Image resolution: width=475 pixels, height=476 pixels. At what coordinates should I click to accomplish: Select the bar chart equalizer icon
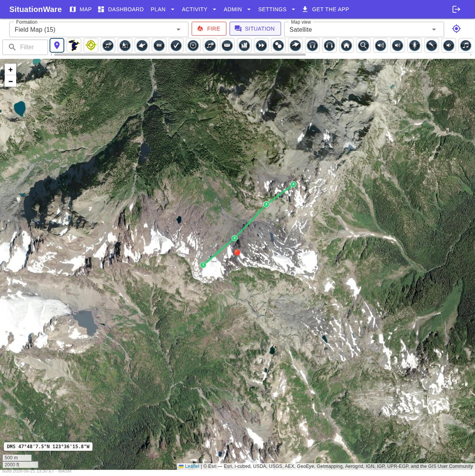(x=244, y=46)
